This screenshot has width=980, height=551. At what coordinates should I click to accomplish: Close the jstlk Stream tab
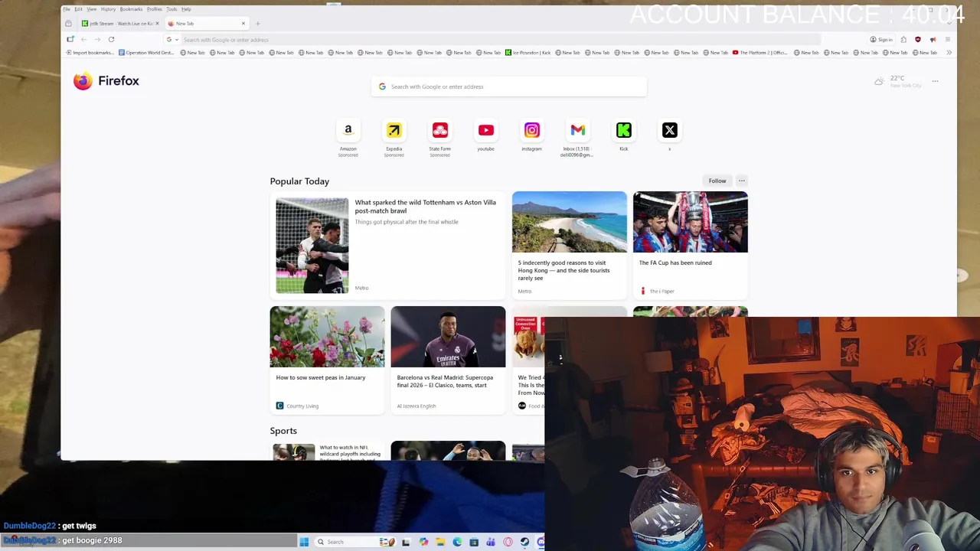[x=157, y=24]
